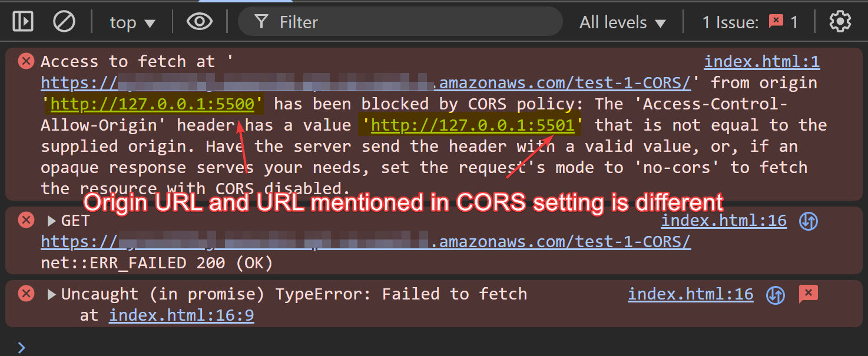This screenshot has height=356, width=868.
Task: Toggle the console sidebar panel
Action: (x=23, y=22)
